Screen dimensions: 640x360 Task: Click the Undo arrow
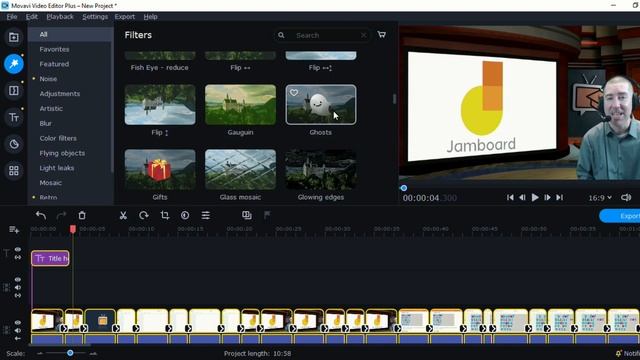tap(40, 215)
